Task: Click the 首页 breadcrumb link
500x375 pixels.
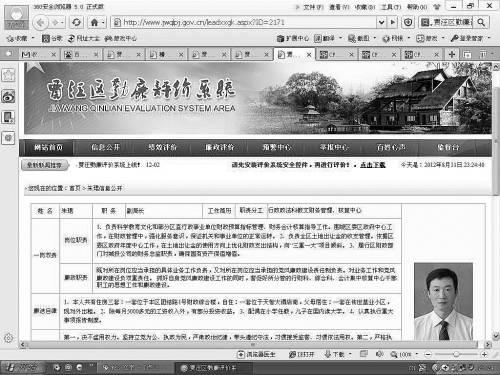Action: [75, 188]
